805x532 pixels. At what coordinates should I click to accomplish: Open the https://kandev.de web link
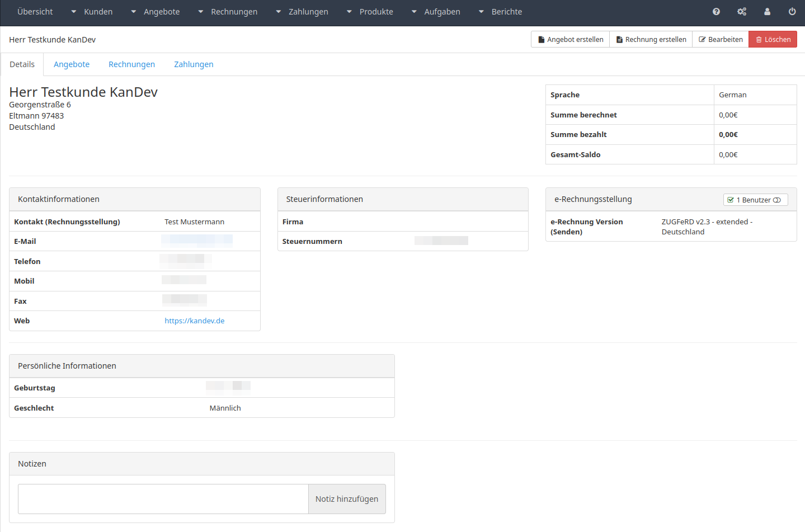[x=194, y=321]
